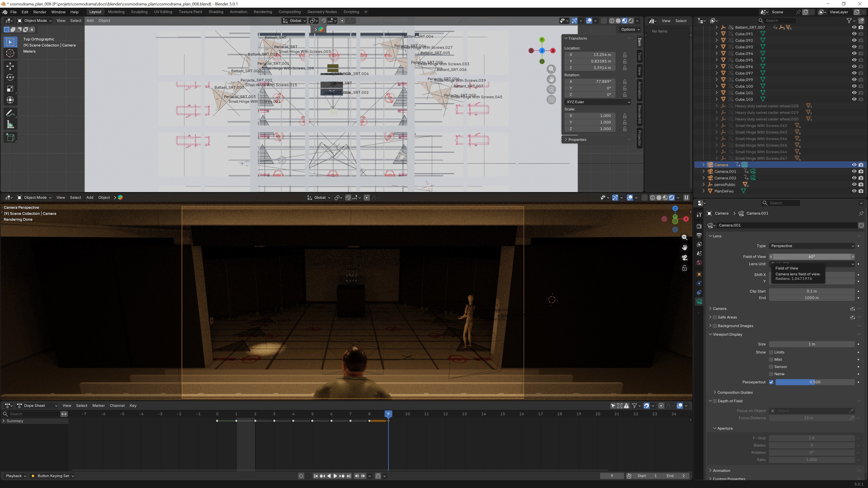Enable the Limits display checkbox

771,352
